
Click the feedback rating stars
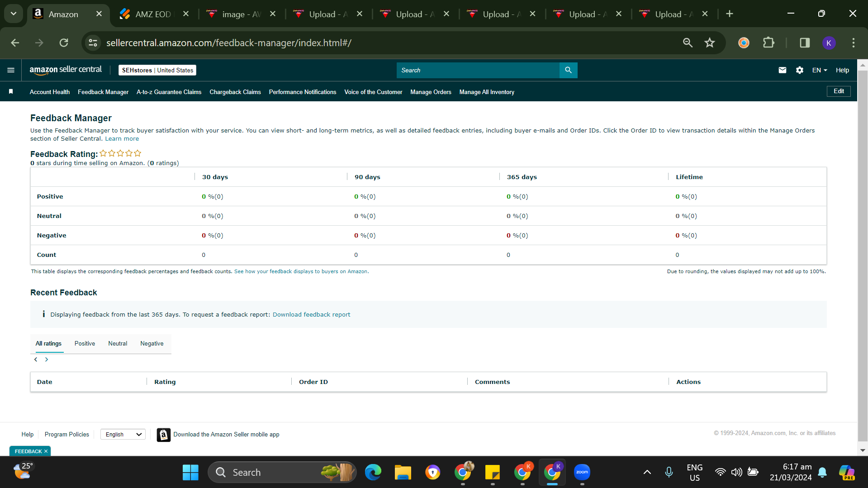pos(120,153)
